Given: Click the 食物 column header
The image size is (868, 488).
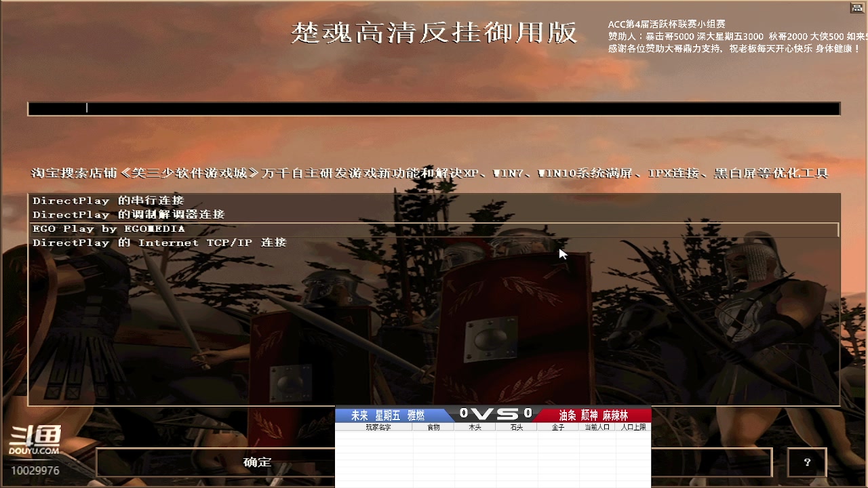Looking at the screenshot, I should click(433, 427).
